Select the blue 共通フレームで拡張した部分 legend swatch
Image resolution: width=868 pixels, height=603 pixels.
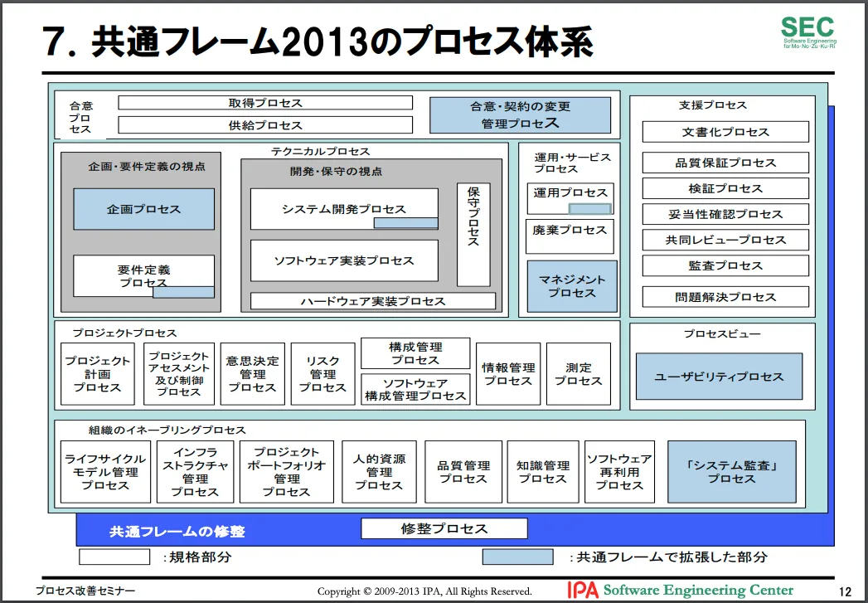click(x=517, y=557)
